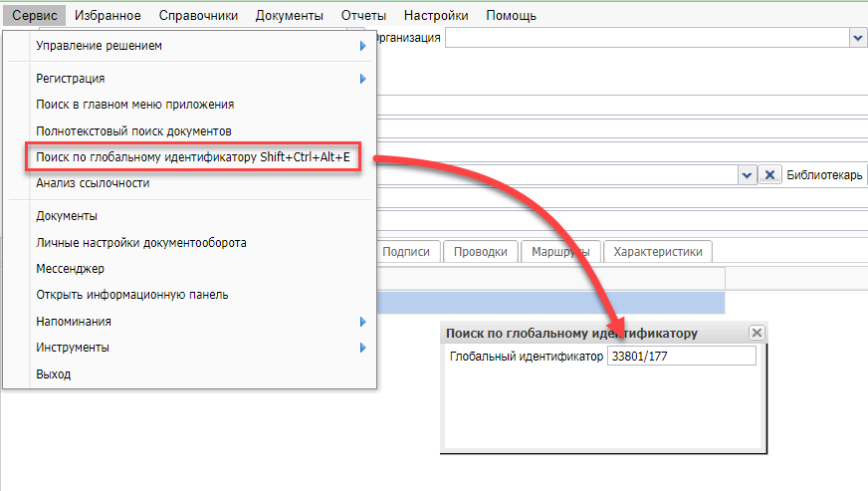Image resolution: width=868 pixels, height=491 pixels.
Task: Close the global identifier search dialog
Action: [x=757, y=334]
